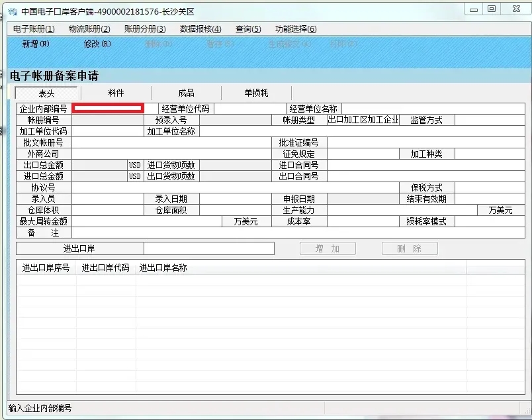Switch to the 成品 tab

pyautogui.click(x=186, y=93)
